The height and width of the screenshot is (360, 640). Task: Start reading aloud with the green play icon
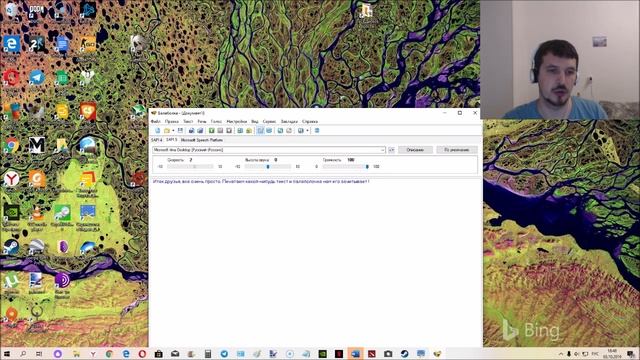tap(211, 131)
